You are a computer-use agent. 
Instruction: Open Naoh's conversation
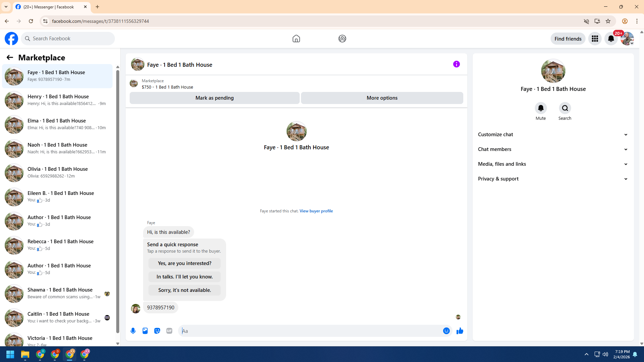point(57,149)
